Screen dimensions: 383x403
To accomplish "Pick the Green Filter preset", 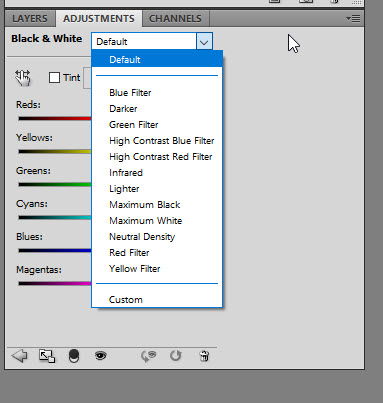I will (157, 125).
